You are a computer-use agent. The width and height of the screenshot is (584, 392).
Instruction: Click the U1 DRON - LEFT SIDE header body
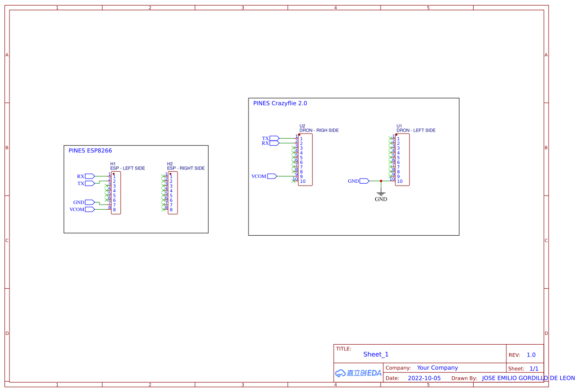[x=402, y=160]
